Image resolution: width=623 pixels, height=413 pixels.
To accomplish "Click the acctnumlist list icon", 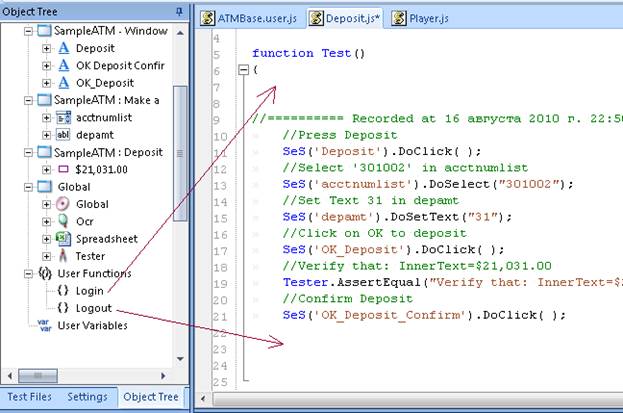I will [63, 118].
